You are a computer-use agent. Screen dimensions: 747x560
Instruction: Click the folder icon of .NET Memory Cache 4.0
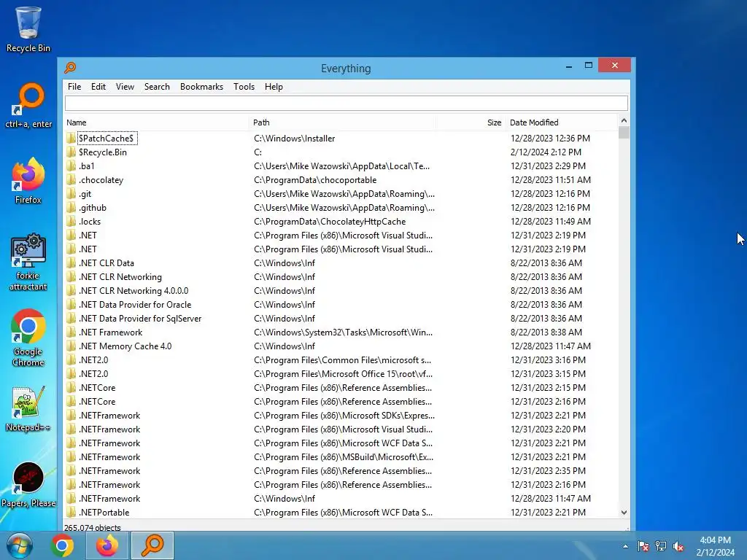click(71, 346)
